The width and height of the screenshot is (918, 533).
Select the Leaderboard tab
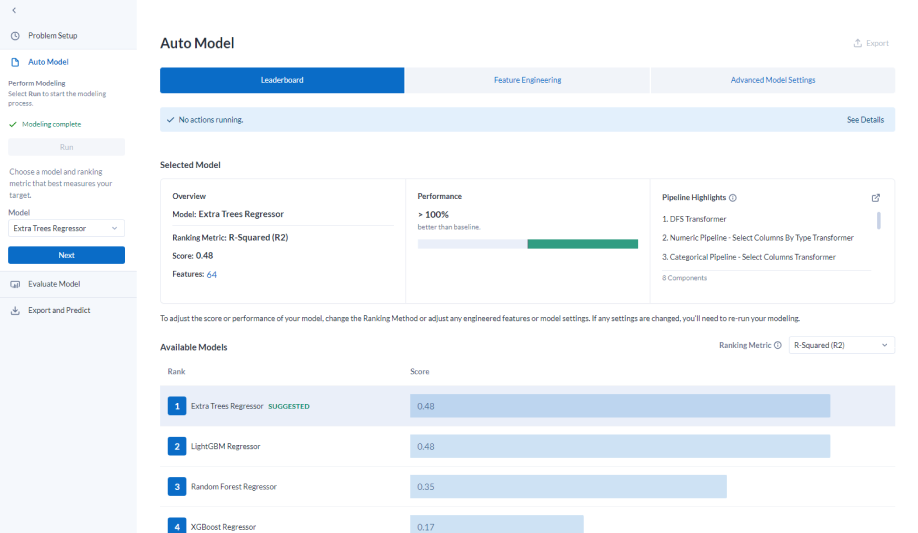click(x=282, y=80)
